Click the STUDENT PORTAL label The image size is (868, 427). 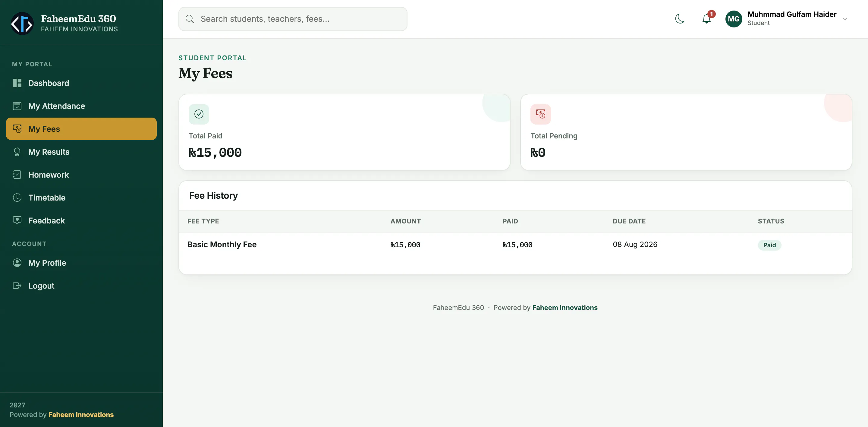click(212, 58)
